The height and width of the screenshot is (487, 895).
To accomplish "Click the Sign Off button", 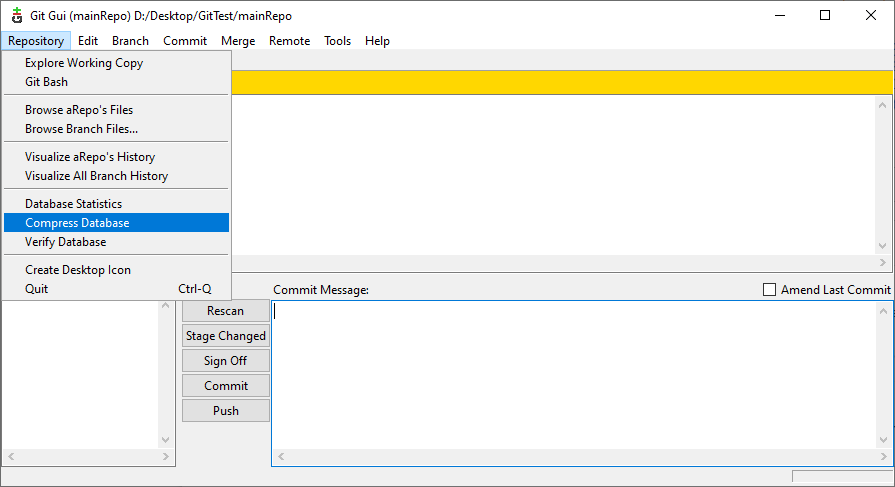I will (225, 361).
